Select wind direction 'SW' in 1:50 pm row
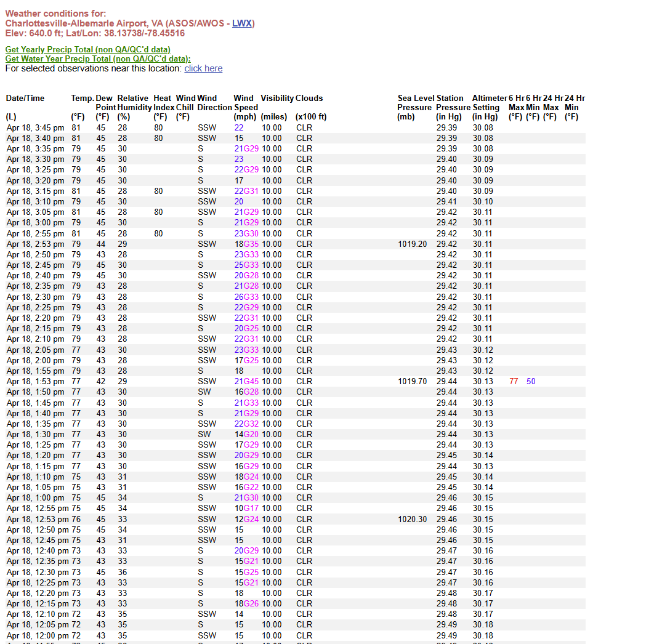This screenshot has height=644, width=662. [204, 392]
